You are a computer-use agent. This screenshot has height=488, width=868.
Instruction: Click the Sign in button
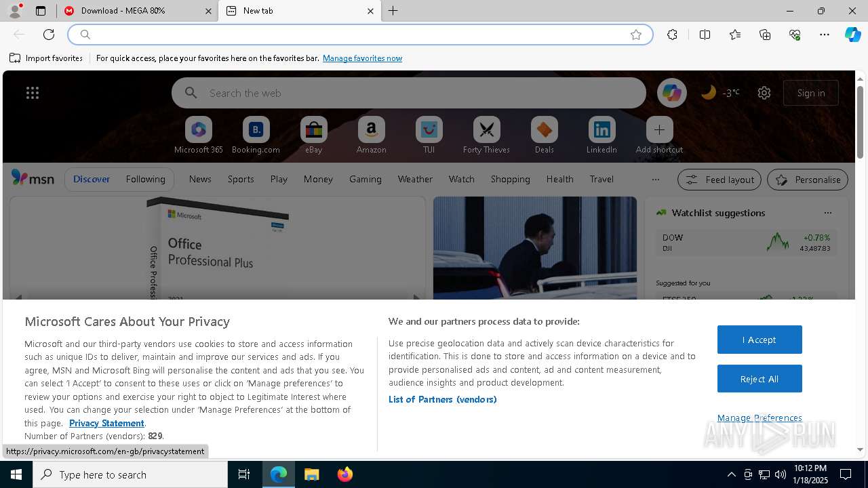coord(811,93)
